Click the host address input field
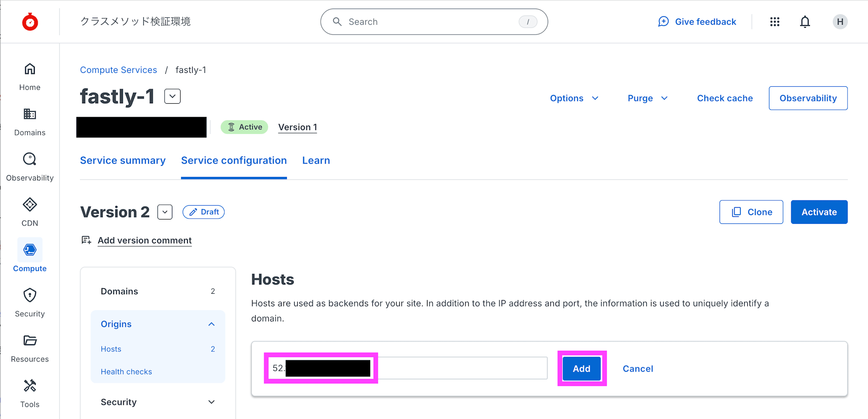The image size is (868, 419). [x=407, y=368]
